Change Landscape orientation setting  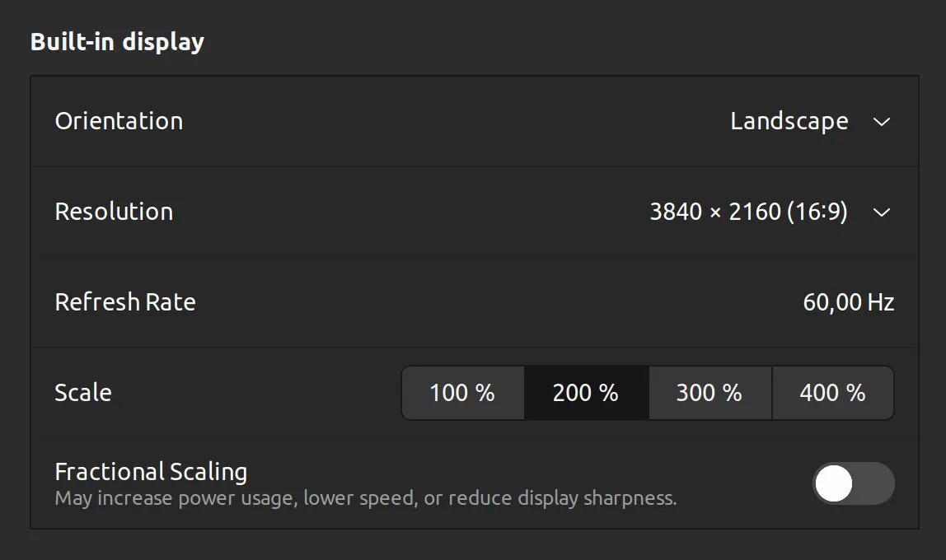pos(789,121)
